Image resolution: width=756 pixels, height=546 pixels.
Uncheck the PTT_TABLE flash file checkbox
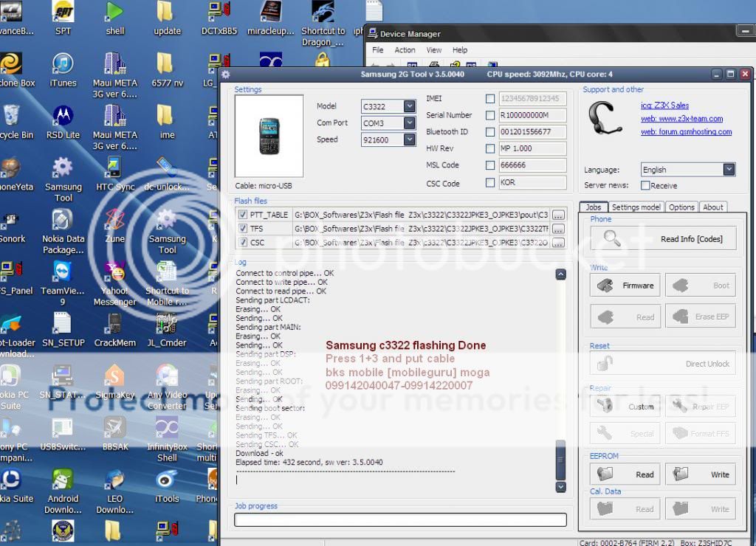pyautogui.click(x=243, y=215)
